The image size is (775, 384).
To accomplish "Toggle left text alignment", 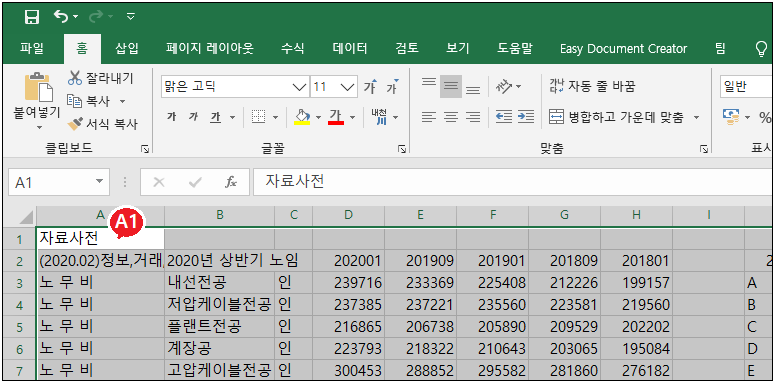I will [429, 117].
